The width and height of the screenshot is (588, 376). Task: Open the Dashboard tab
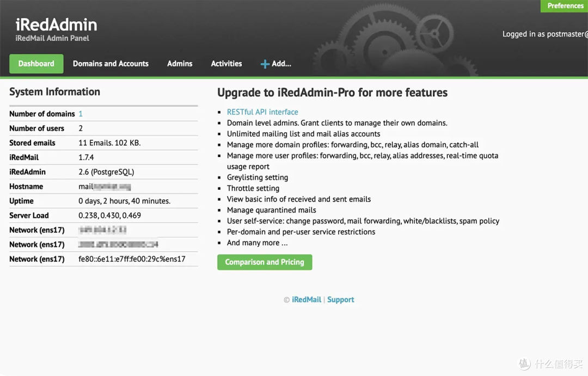pyautogui.click(x=36, y=64)
